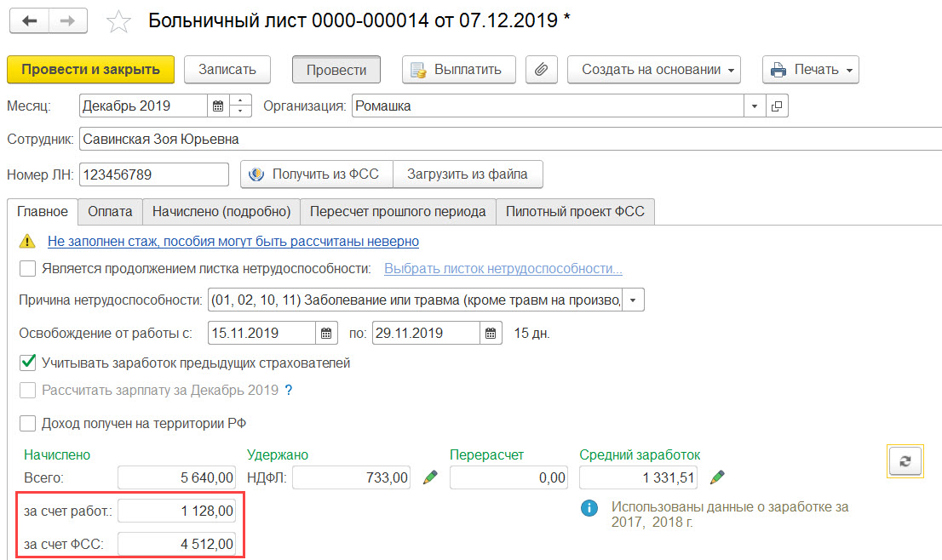Click the Провести и закрыть button
Image resolution: width=942 pixels, height=560 pixels.
click(x=91, y=70)
